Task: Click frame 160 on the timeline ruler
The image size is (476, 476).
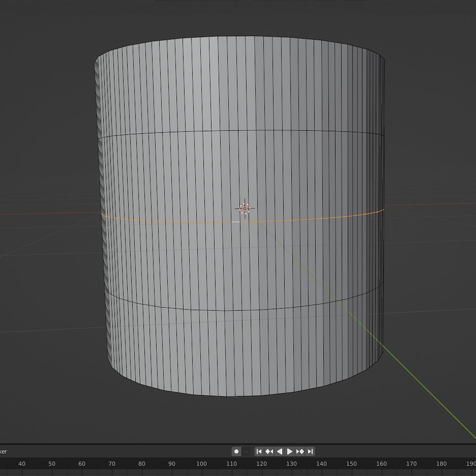Action: (x=382, y=464)
